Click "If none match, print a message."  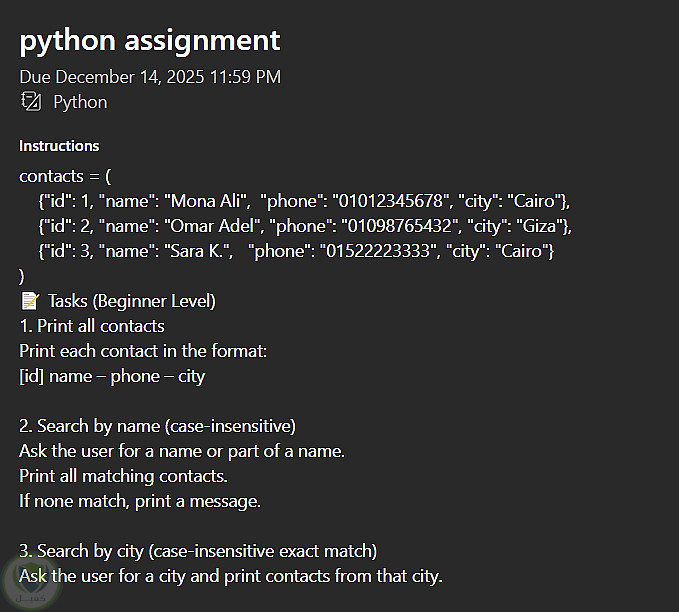(140, 501)
